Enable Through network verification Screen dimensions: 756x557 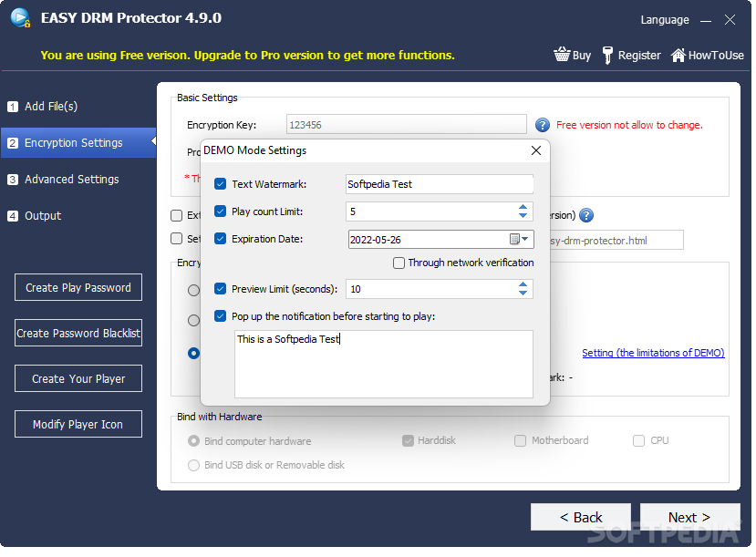click(399, 263)
